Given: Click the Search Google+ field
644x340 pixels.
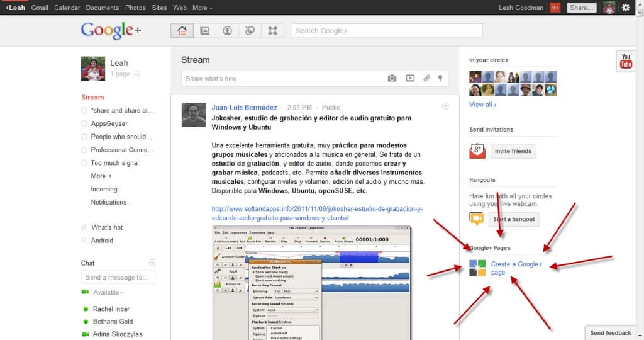Looking at the screenshot, I should pos(387,31).
